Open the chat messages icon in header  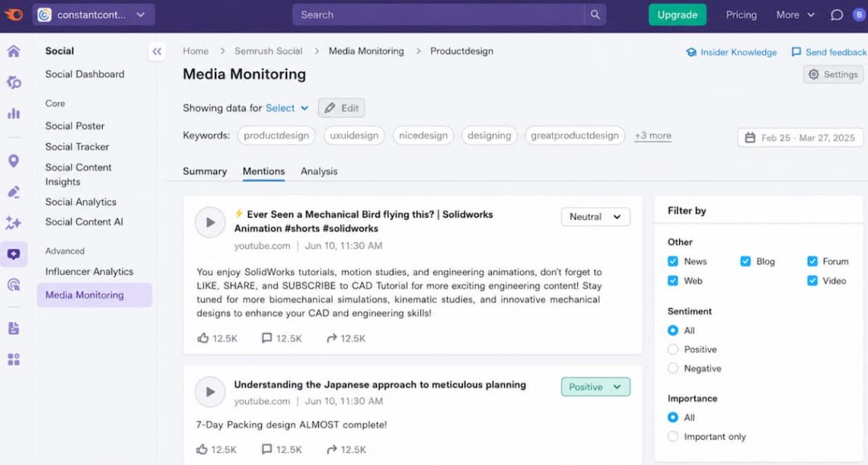click(837, 15)
